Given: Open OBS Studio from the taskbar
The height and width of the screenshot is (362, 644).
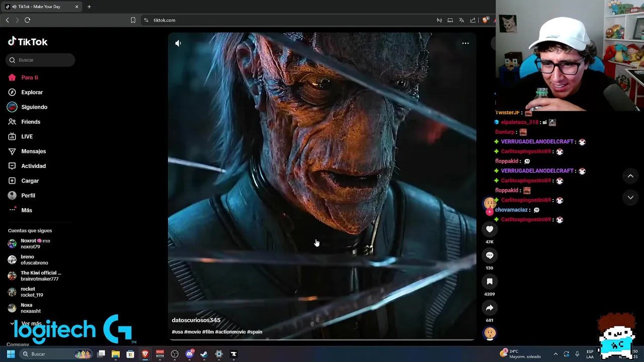Looking at the screenshot, I should point(175,354).
